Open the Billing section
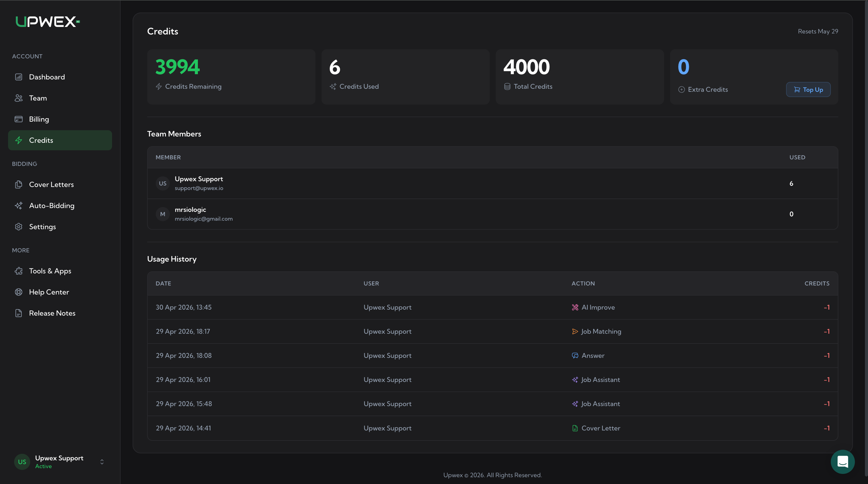This screenshot has height=484, width=868. [x=60, y=119]
